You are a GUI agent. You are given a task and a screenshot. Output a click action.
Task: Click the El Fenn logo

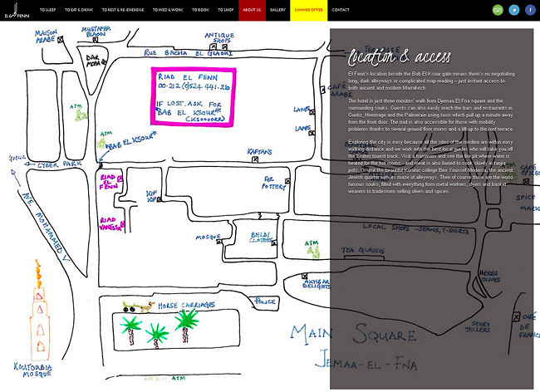coord(17,10)
